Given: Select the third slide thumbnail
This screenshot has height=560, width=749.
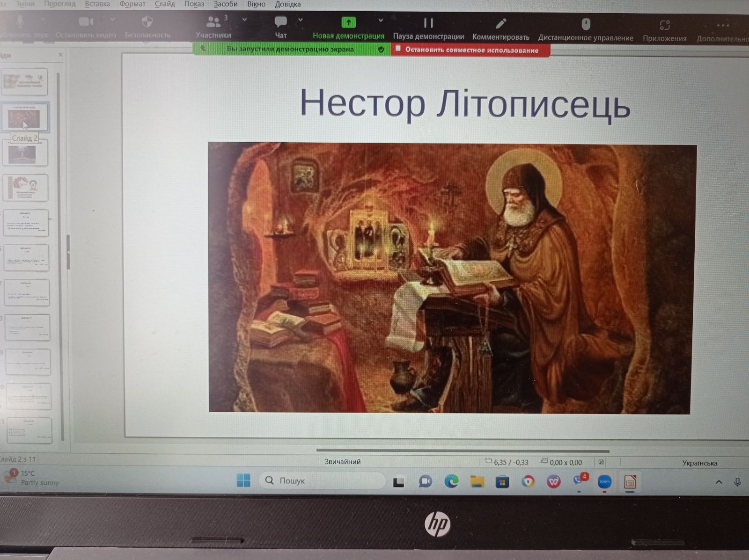Looking at the screenshot, I should 25,153.
